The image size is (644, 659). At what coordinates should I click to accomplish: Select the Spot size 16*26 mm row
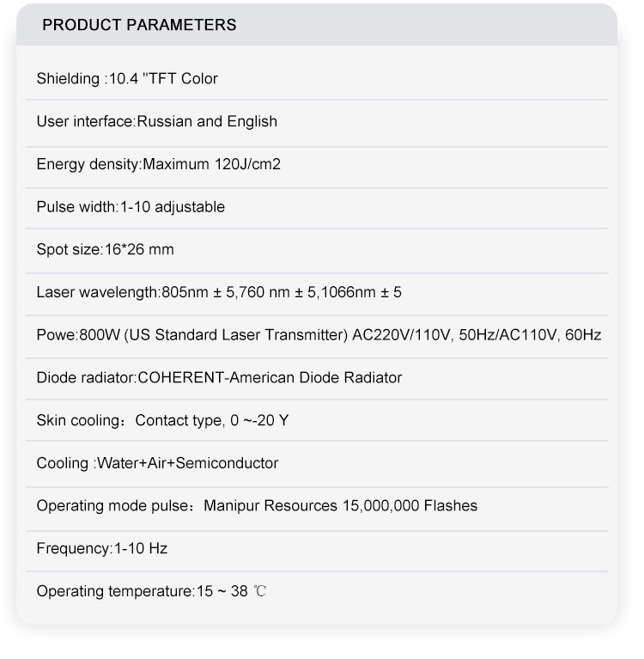(105, 250)
